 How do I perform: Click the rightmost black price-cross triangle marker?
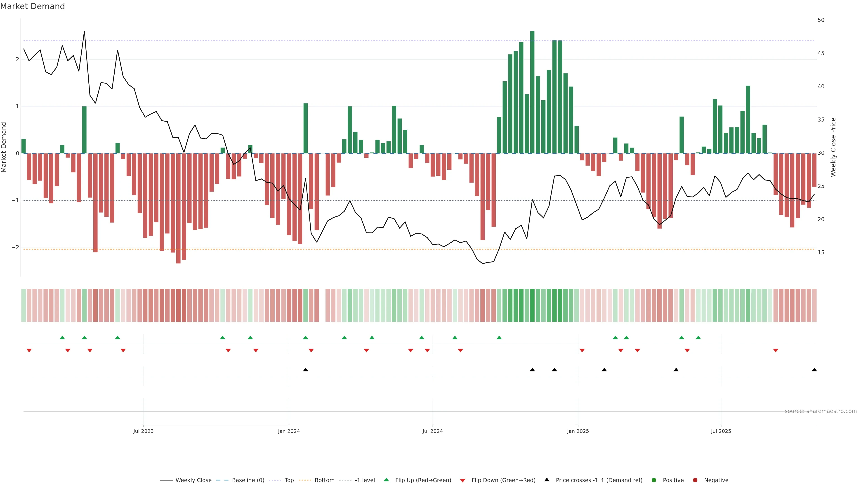[x=814, y=370]
